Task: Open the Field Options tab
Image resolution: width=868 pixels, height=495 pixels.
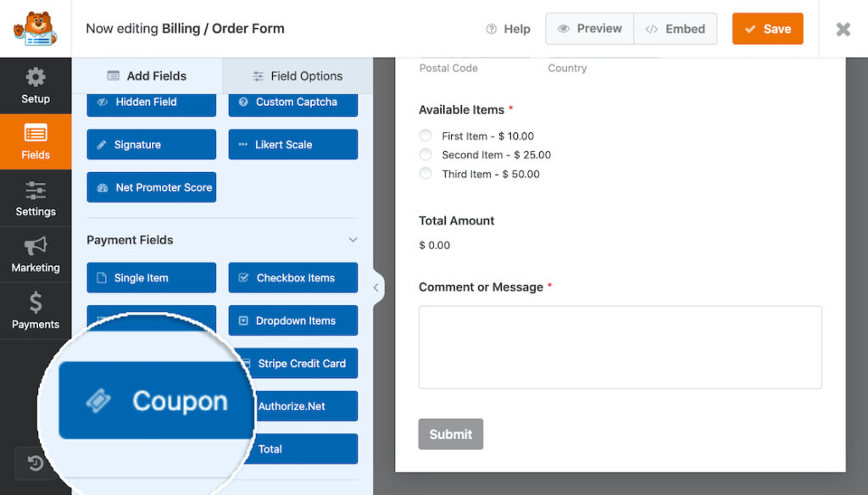Action: (x=297, y=75)
